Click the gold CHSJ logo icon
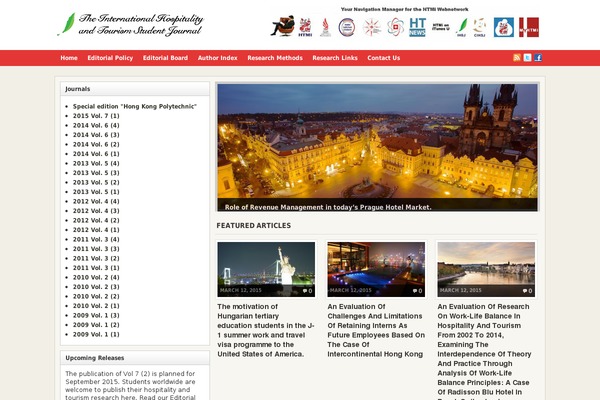 pos(479,27)
